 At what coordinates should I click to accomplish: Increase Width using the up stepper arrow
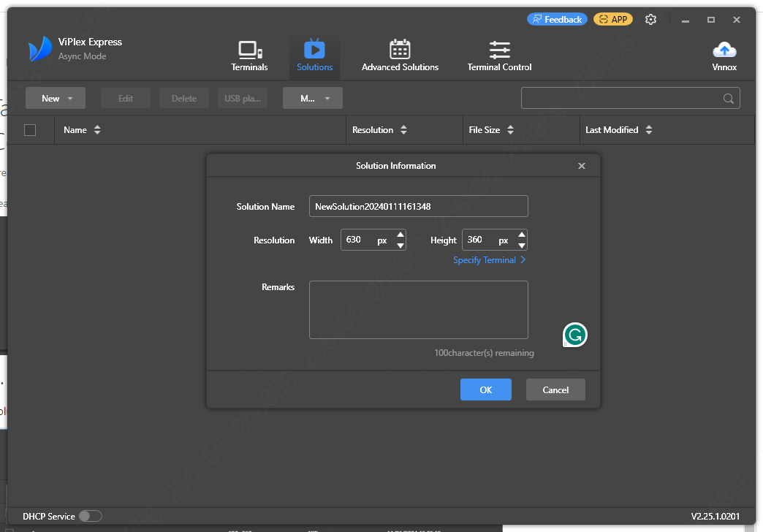pos(400,235)
